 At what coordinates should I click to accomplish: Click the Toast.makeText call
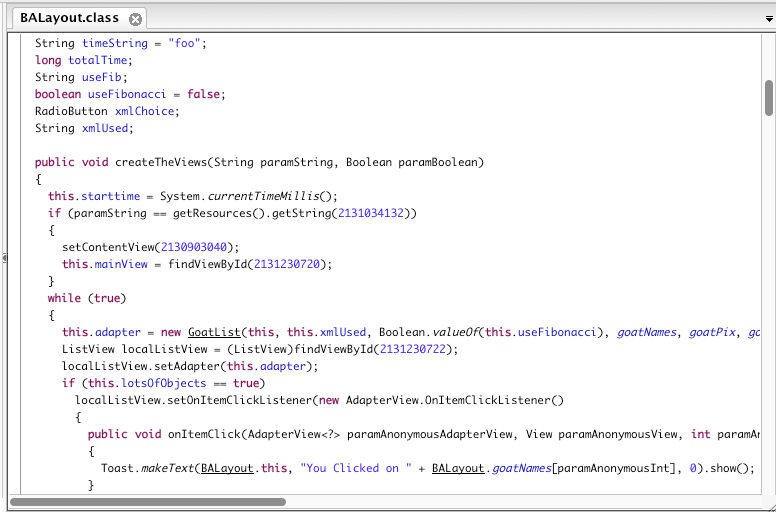click(148, 468)
